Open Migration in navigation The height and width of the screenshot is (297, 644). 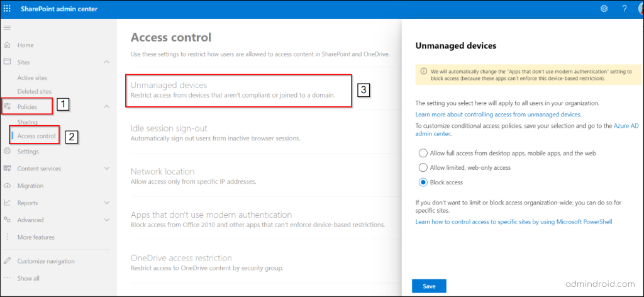pos(30,186)
